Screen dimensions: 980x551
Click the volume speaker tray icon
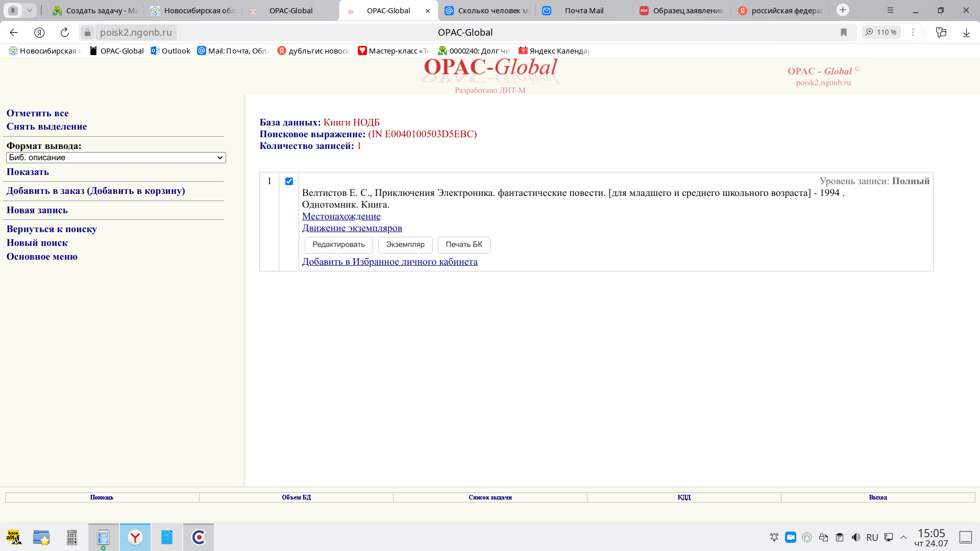tap(856, 537)
